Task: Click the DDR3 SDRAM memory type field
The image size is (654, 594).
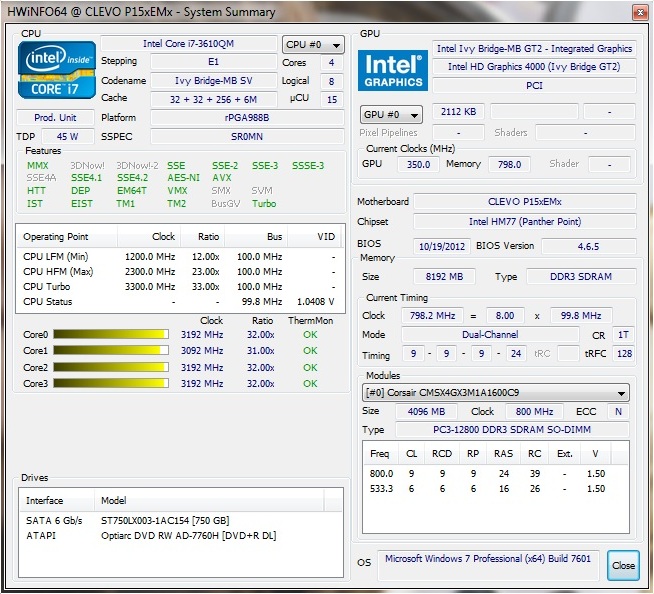Action: [x=581, y=277]
